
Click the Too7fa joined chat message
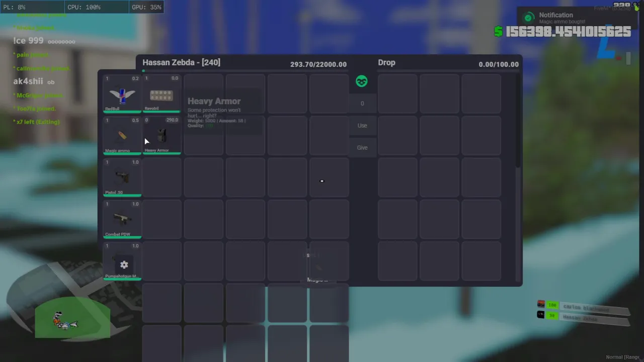click(34, 109)
